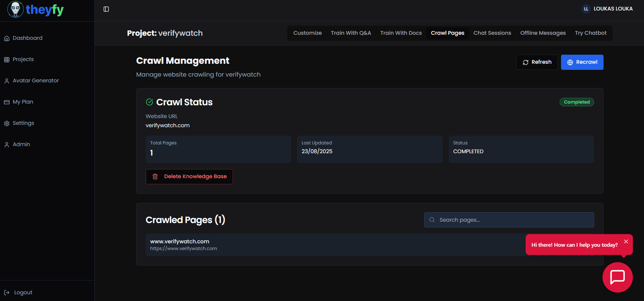Click the Avatar Generator person icon

point(7,81)
